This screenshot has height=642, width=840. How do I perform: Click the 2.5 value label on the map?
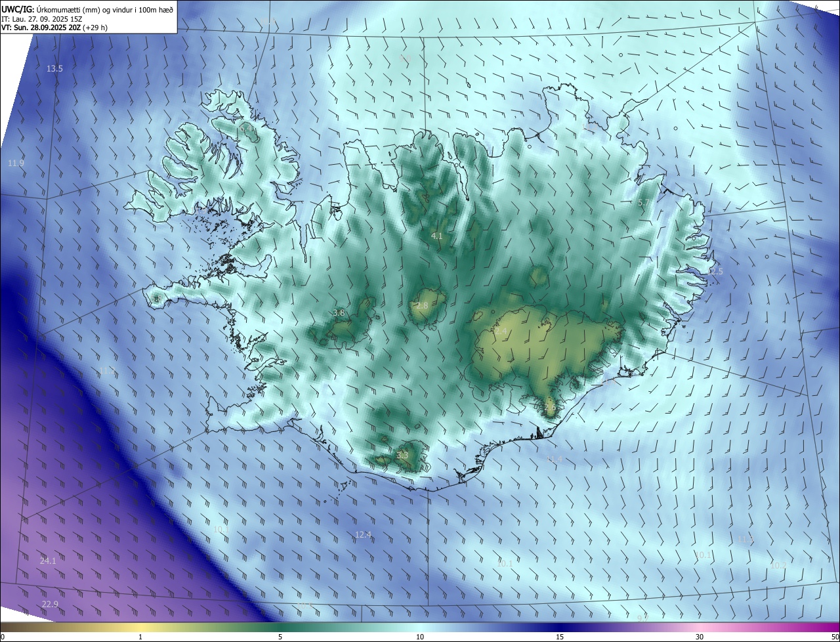717,271
